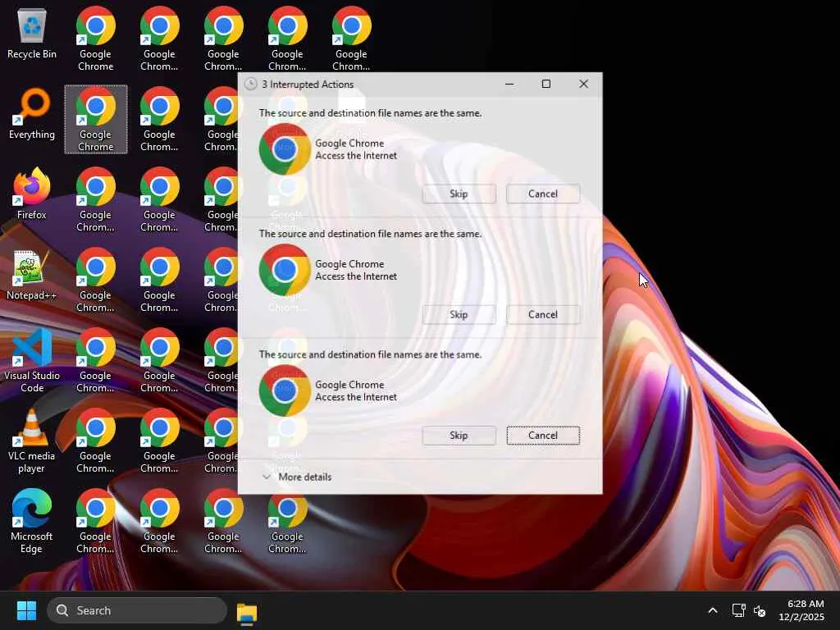Open the Windows Start menu
Screen dimensions: 840x630
tap(26, 610)
